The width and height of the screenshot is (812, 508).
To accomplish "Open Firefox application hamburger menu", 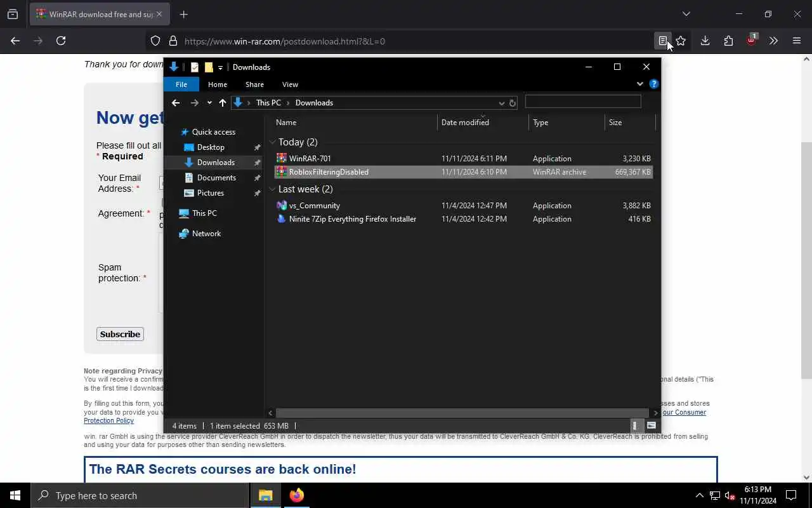I will pyautogui.click(x=797, y=41).
